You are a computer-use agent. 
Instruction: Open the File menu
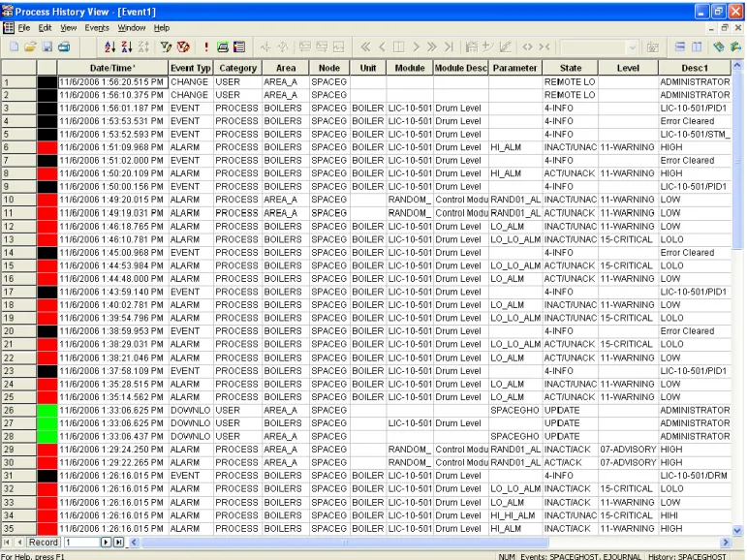(x=24, y=28)
